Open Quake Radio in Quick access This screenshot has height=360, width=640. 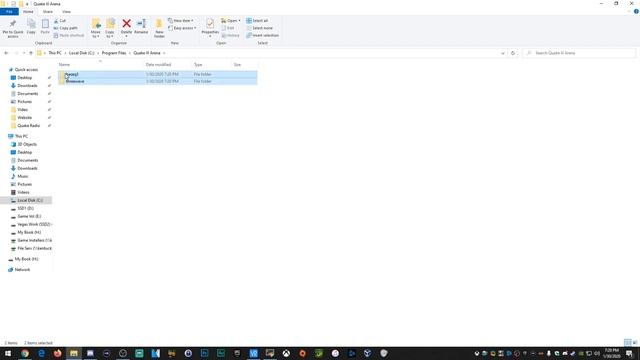point(29,126)
